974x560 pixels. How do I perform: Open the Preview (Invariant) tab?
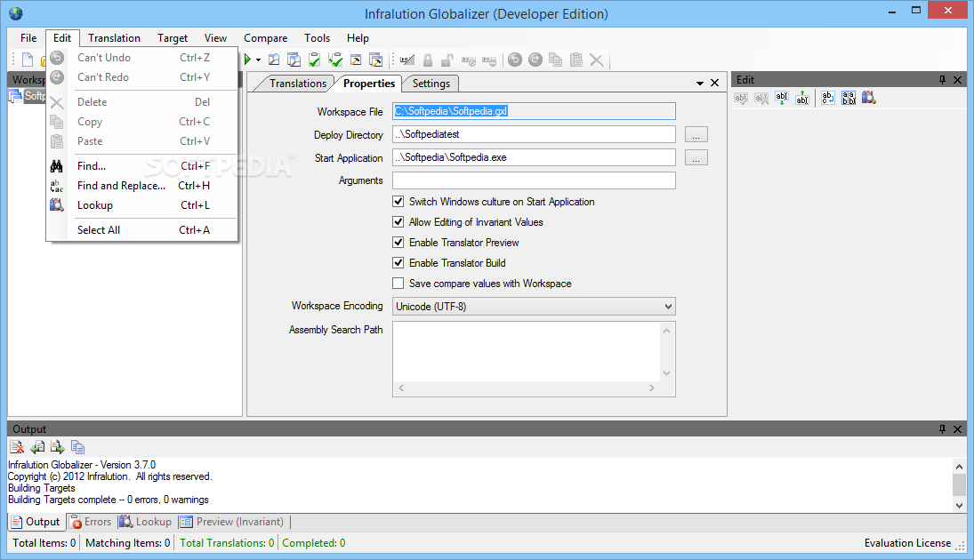231,522
